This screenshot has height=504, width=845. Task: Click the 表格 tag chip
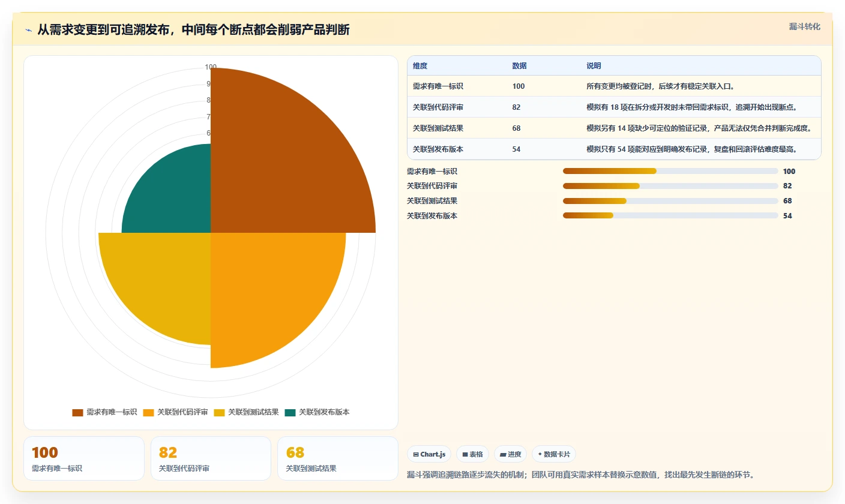(x=473, y=454)
